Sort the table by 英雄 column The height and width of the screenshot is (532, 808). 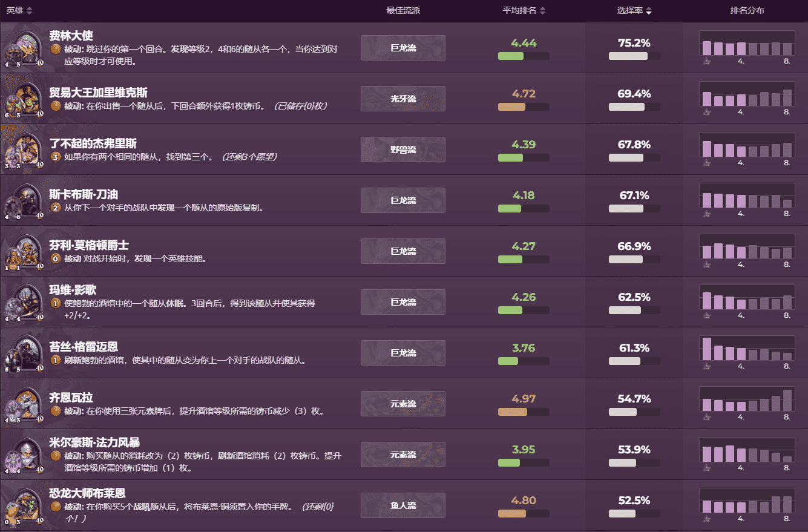click(19, 10)
